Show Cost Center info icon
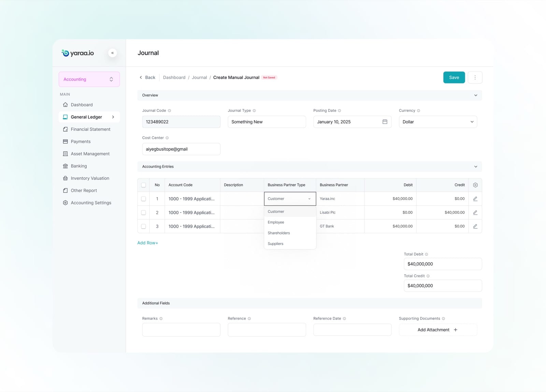This screenshot has width=546, height=392. (x=167, y=138)
